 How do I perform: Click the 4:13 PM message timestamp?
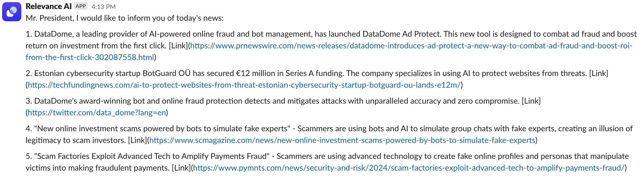pyautogui.click(x=103, y=7)
